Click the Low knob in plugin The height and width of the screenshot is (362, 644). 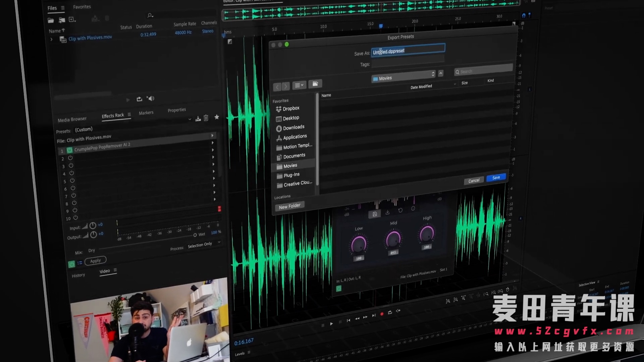pyautogui.click(x=359, y=245)
